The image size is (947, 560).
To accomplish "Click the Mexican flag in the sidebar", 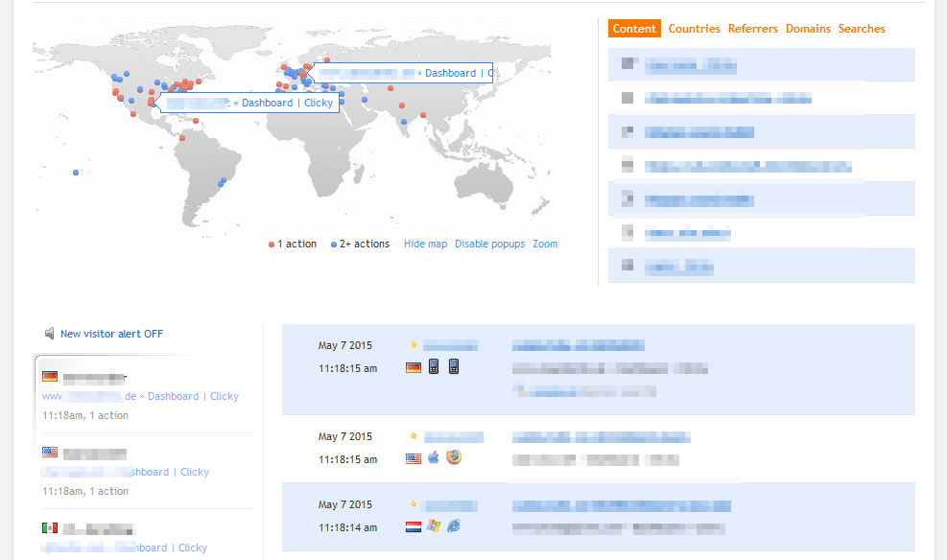I will coord(50,528).
